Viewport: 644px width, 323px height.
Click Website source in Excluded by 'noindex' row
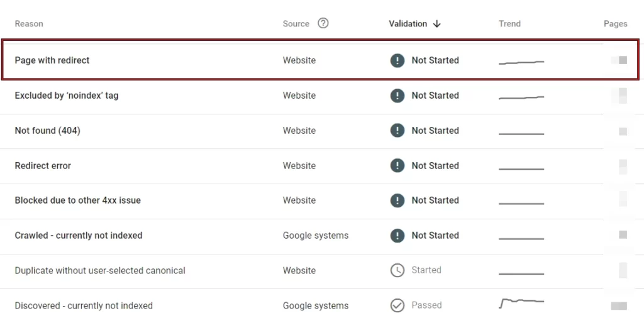pos(299,96)
